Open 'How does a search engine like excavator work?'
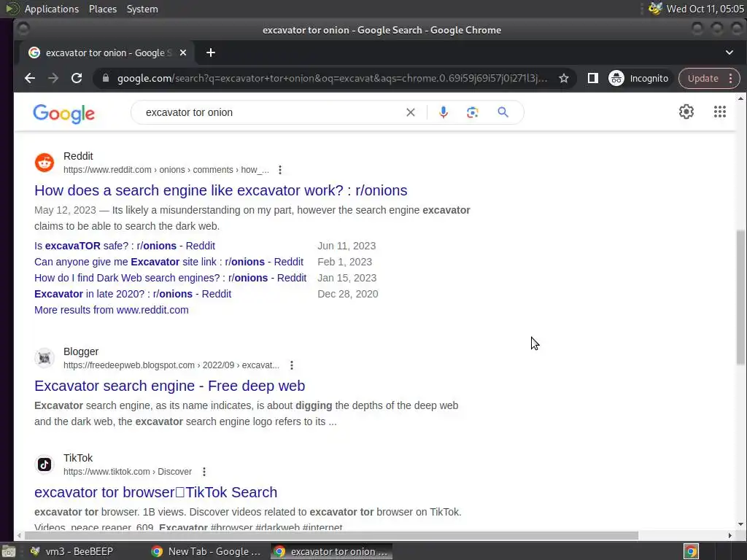Image resolution: width=747 pixels, height=560 pixels. 220,190
